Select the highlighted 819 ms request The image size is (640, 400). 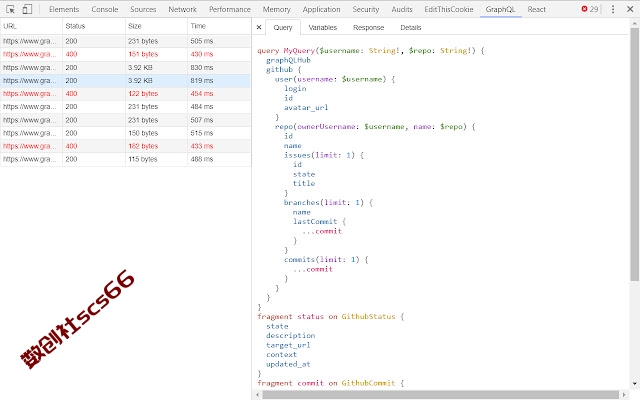click(x=125, y=80)
